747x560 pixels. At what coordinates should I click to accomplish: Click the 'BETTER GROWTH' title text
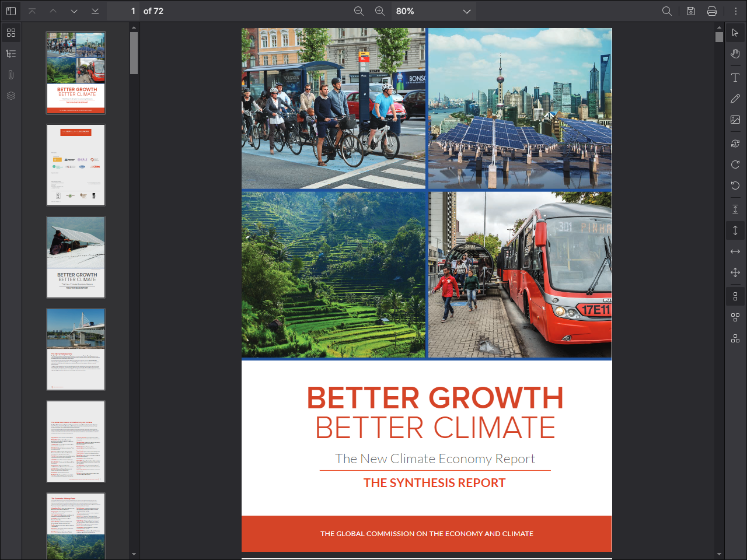[x=435, y=398]
